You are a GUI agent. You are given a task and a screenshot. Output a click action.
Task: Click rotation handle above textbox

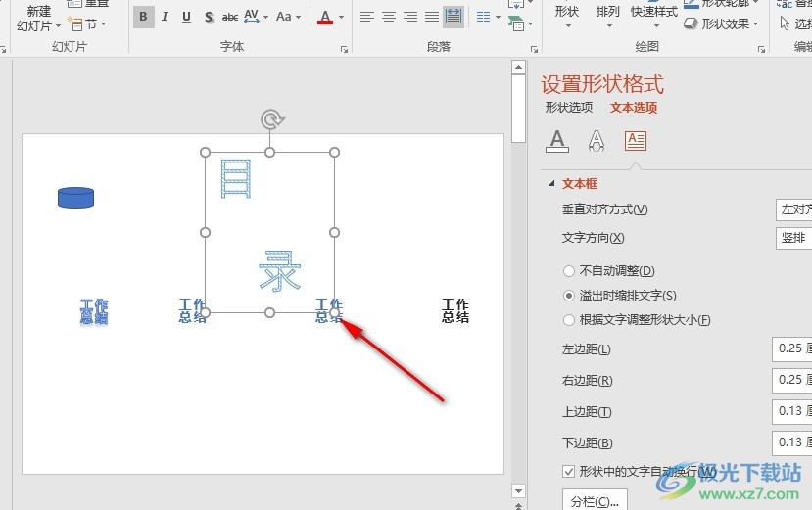click(271, 119)
